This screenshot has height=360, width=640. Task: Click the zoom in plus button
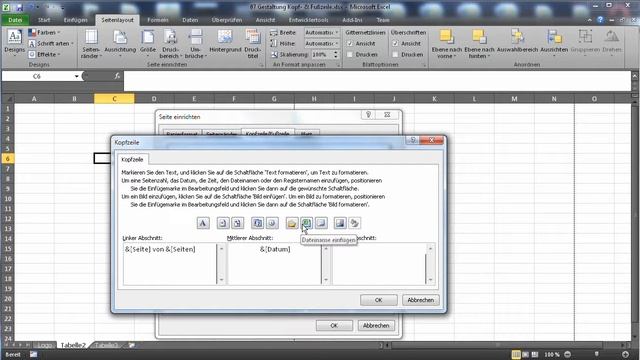pos(625,355)
